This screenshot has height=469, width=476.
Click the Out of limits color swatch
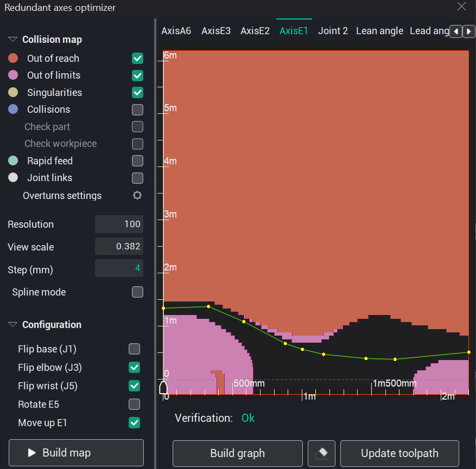click(13, 75)
